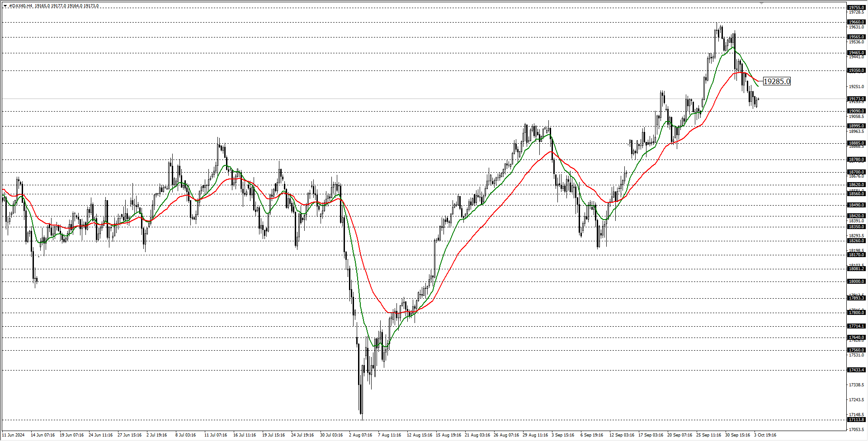Click the 19350.0 level label
Viewport: 868px width, 441px height.
click(856, 70)
